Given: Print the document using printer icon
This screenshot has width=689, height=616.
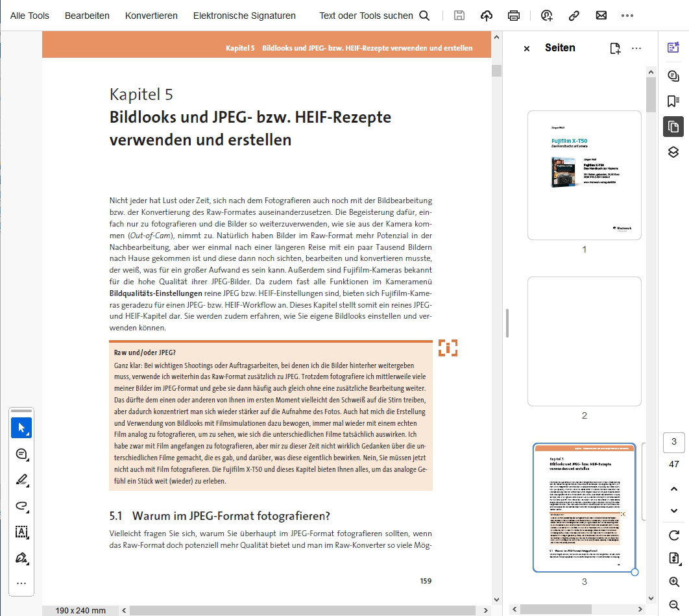Looking at the screenshot, I should [x=514, y=16].
